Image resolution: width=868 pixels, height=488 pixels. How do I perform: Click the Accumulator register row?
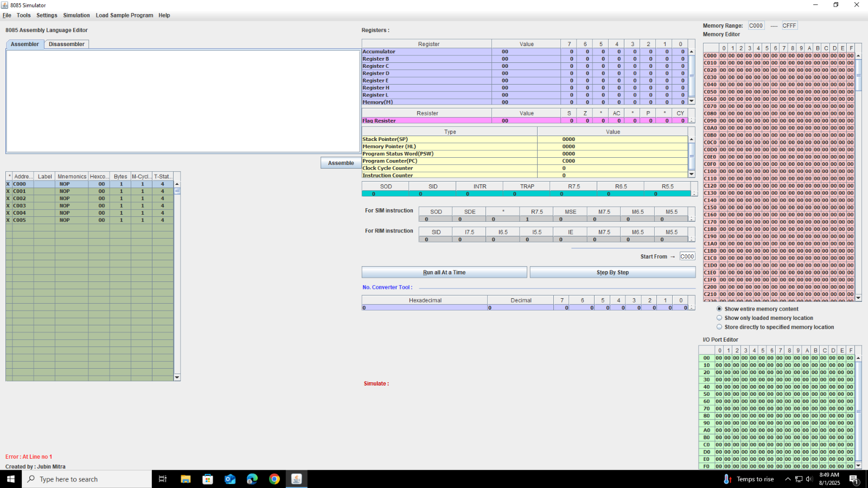(525, 52)
